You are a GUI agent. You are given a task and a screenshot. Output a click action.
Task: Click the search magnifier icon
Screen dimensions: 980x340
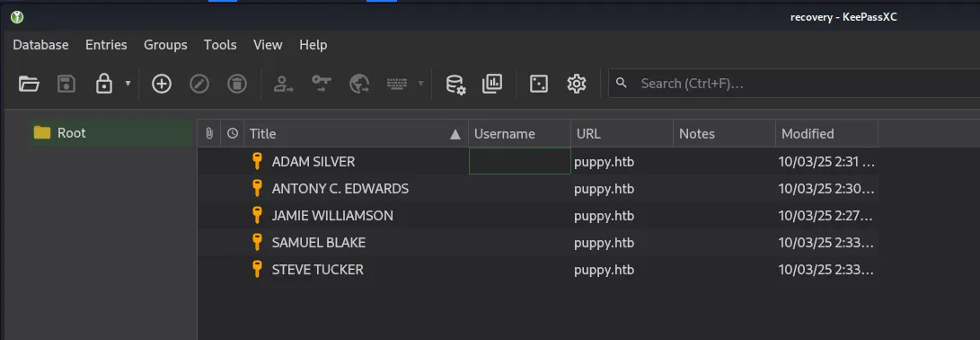pyautogui.click(x=622, y=83)
